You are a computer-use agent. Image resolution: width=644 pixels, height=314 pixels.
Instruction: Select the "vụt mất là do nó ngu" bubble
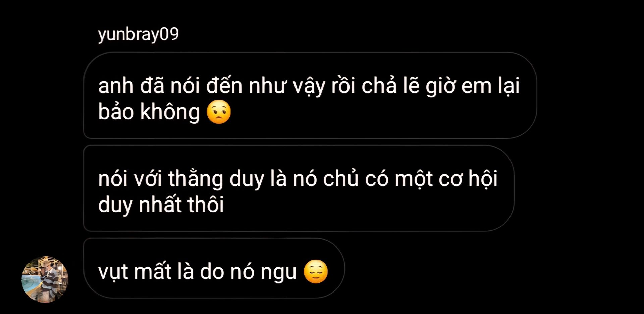tap(214, 268)
